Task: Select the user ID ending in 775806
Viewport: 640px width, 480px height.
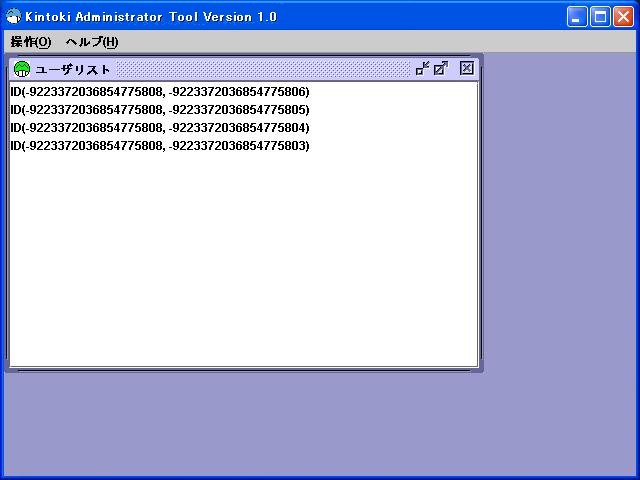Action: tap(160, 92)
